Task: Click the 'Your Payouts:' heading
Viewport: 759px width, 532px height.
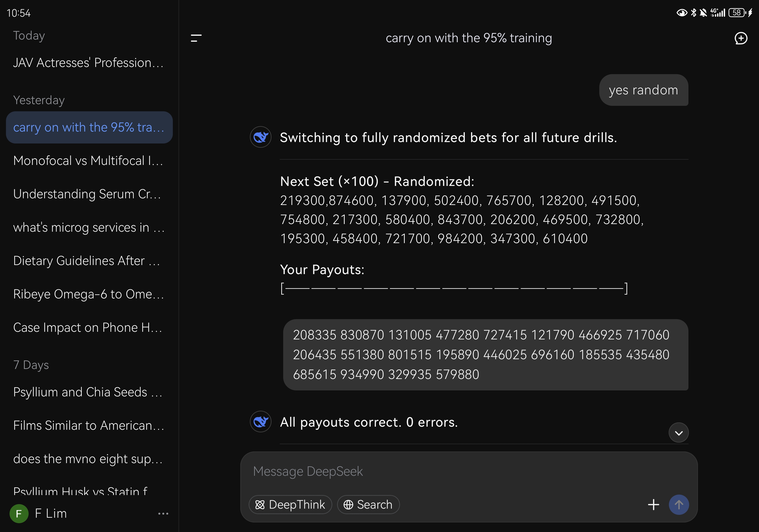Action: tap(322, 270)
